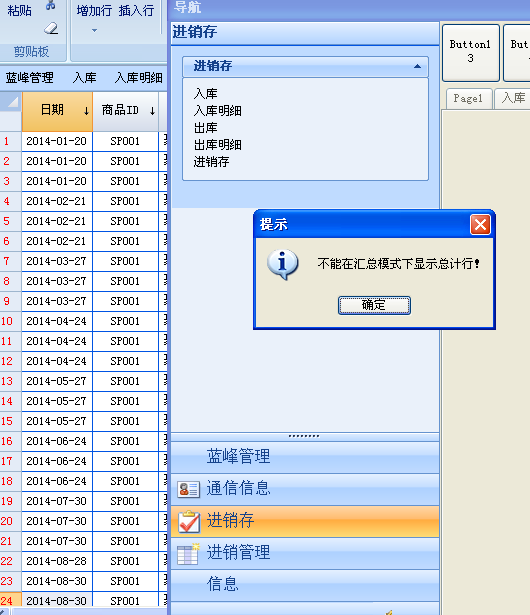
Task: Collapse the 进销存 group header arrow
Action: [417, 66]
